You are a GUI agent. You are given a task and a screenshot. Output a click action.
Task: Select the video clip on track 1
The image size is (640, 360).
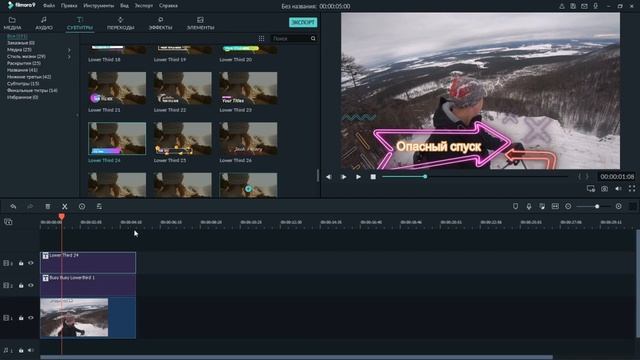pyautogui.click(x=88, y=318)
